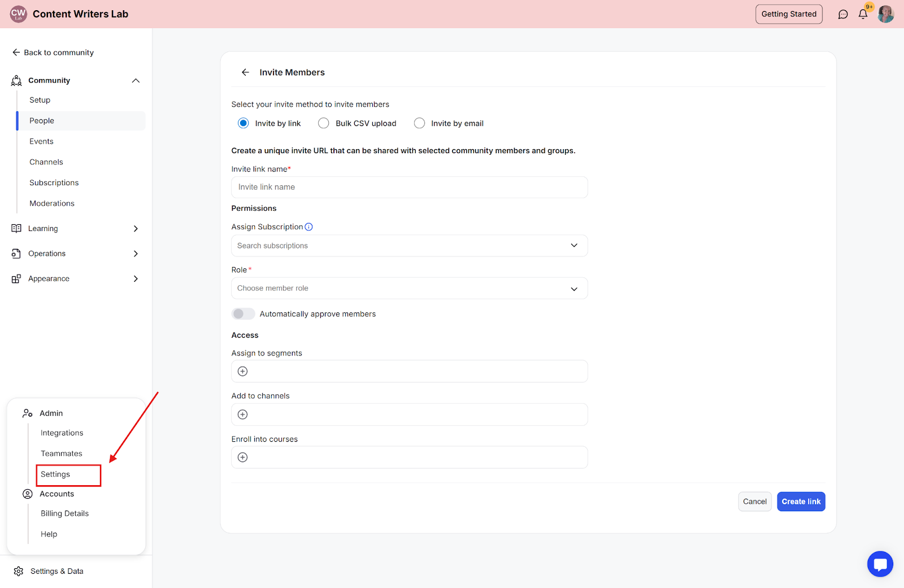Click the Enroll into courses field
904x588 pixels.
[x=410, y=458]
